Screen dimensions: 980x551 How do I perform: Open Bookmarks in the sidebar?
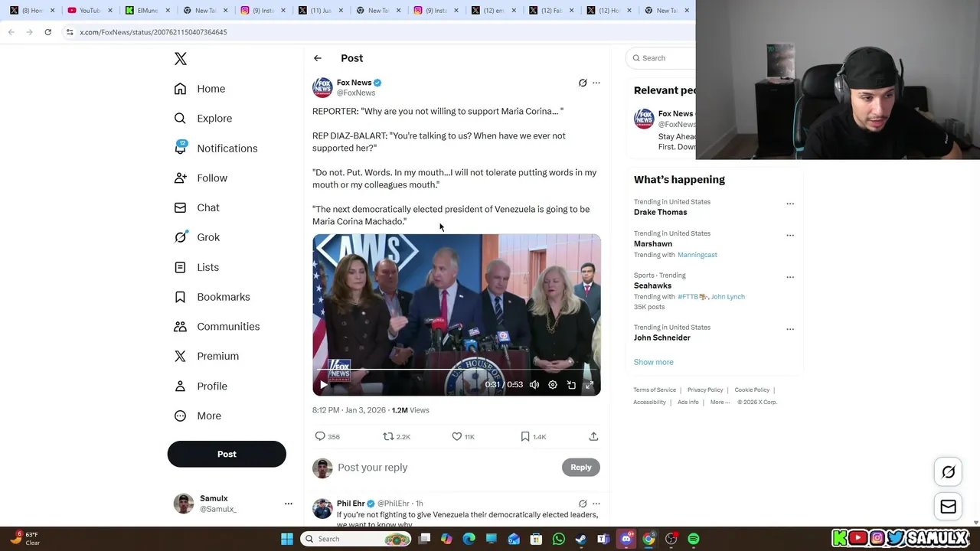click(x=212, y=297)
